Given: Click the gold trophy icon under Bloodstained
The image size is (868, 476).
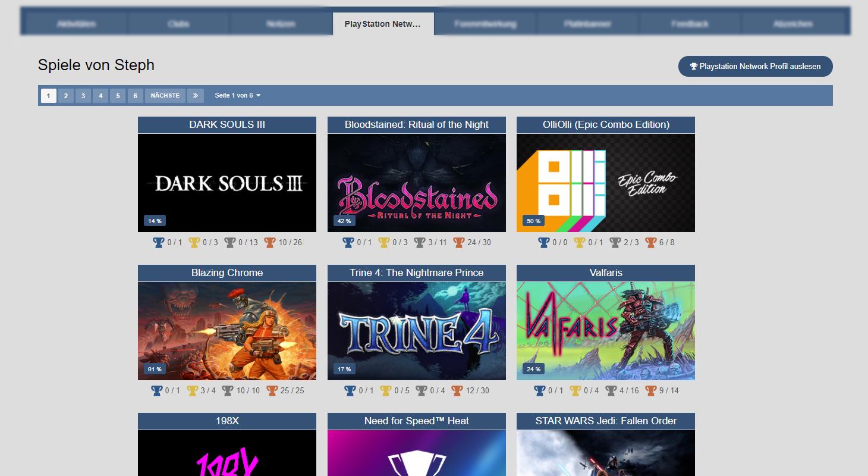Looking at the screenshot, I should click(x=383, y=242).
